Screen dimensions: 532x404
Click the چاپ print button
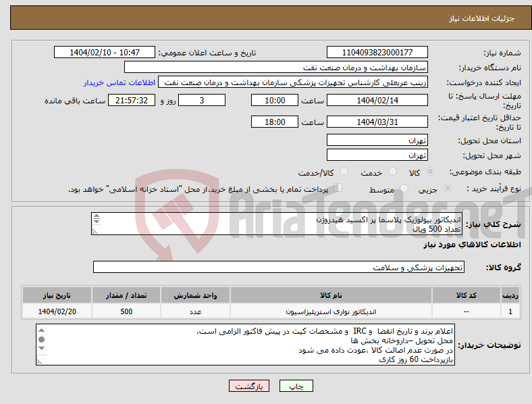click(296, 386)
